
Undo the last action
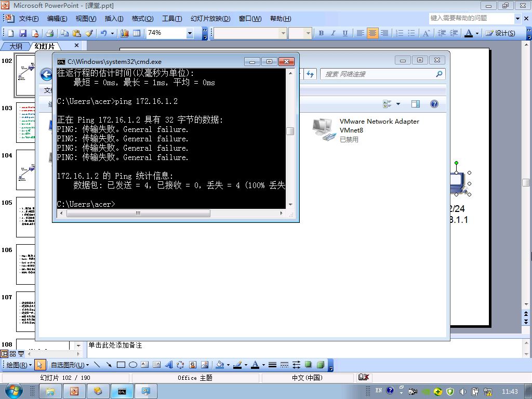104,33
